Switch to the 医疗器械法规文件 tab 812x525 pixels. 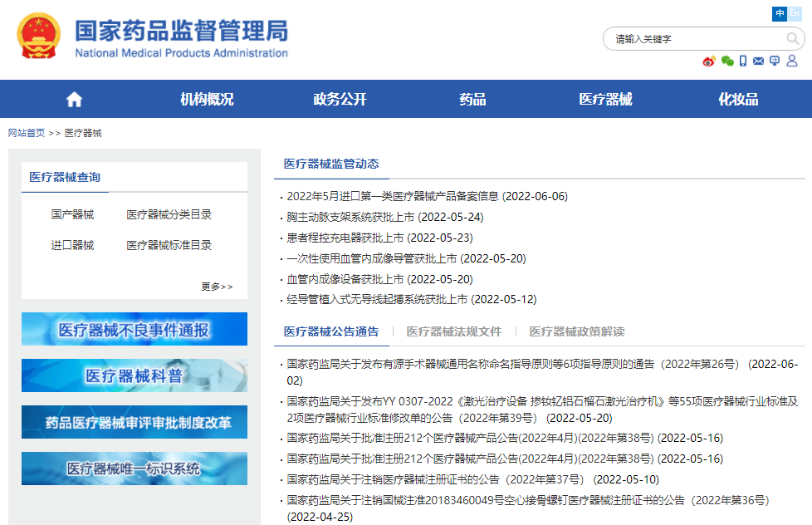[453, 331]
